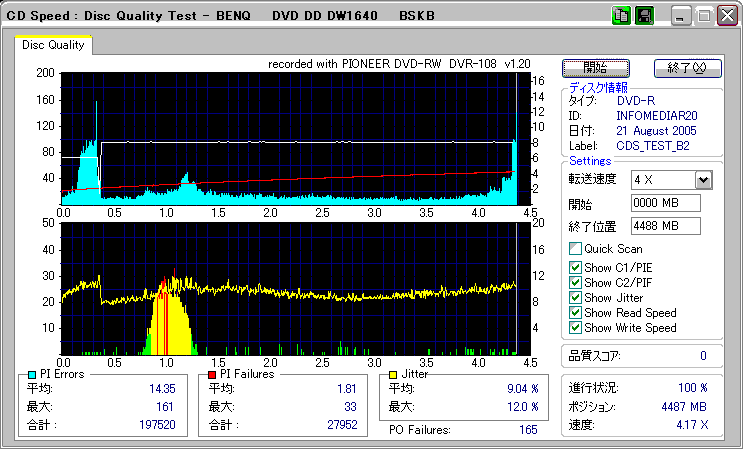Click the yellow Jitter legend swatch
The image size is (743, 449).
[392, 374]
